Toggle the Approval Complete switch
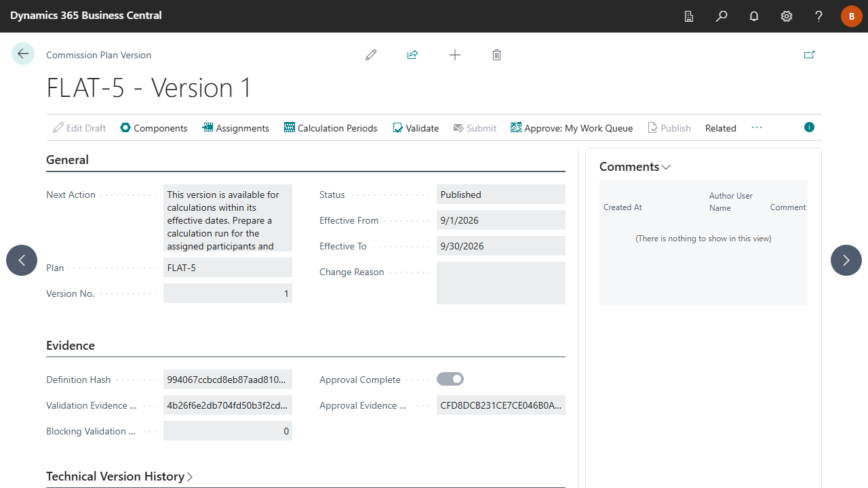Screen dimensions: 868x488 450,380
